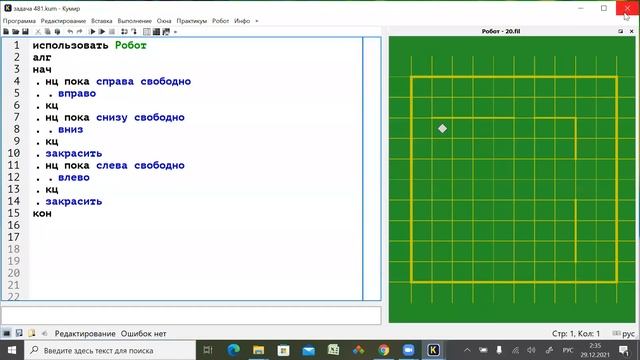The width and height of the screenshot is (640, 360).
Task: Click the 'Стр: 1, Кол: 1' cursor position
Action: tap(576, 333)
